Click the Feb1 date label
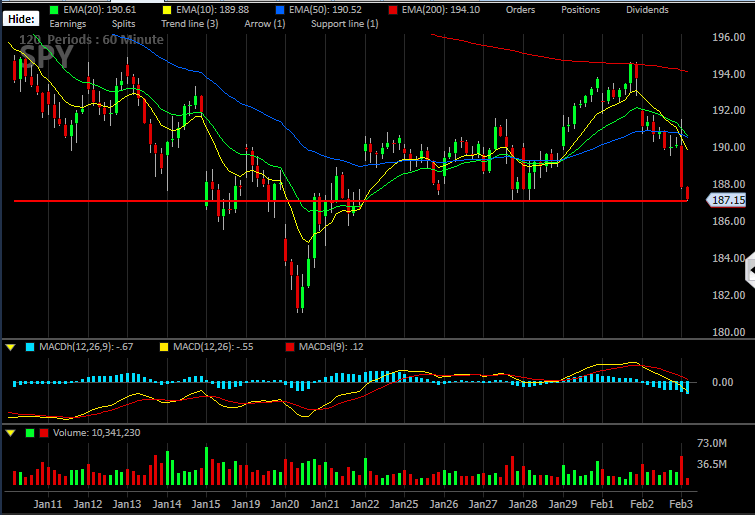 pos(602,504)
